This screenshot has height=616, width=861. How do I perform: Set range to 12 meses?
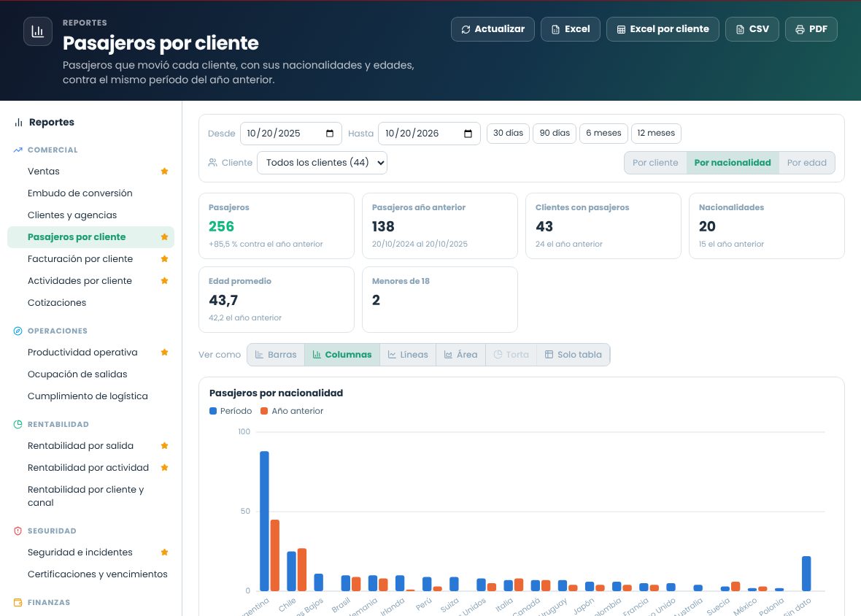coord(656,134)
